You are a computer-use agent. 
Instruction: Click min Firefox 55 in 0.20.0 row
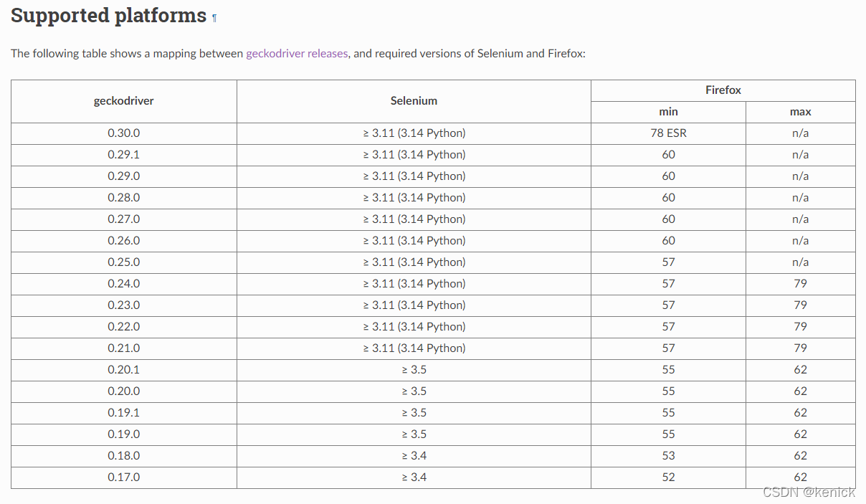click(668, 391)
